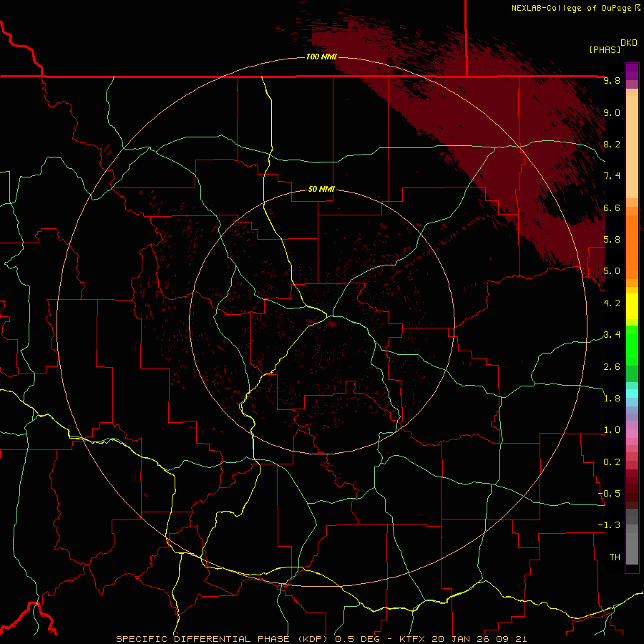
Task: Click the [PHAS] units label
Action: click(605, 49)
